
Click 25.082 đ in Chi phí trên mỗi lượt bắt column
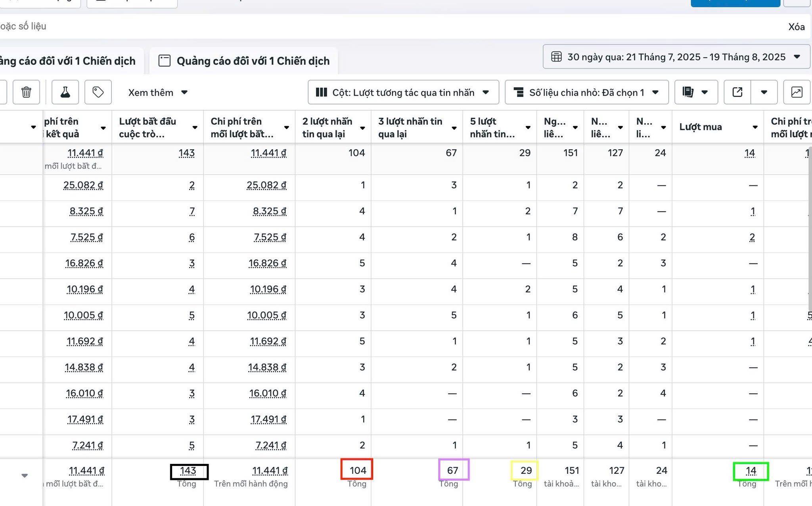click(266, 185)
